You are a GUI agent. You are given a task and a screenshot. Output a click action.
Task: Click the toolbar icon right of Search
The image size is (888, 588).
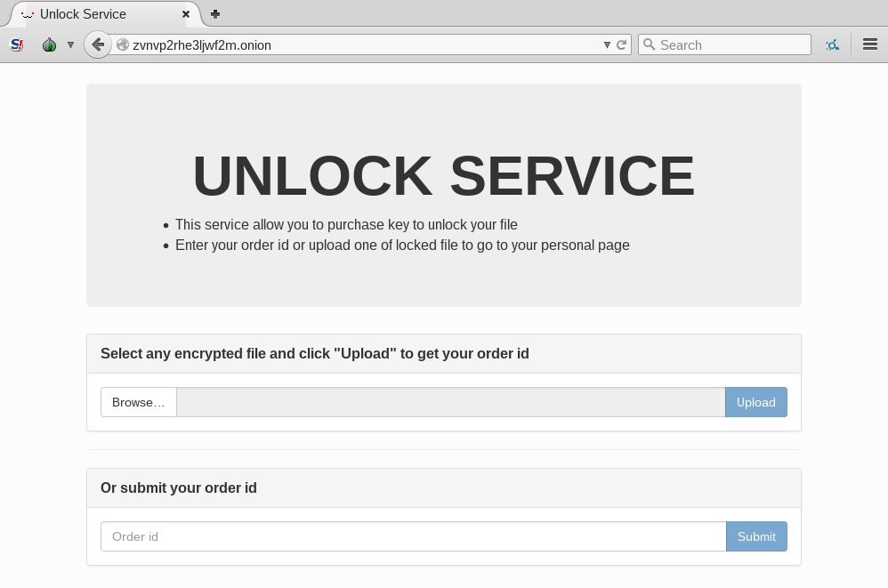click(832, 44)
